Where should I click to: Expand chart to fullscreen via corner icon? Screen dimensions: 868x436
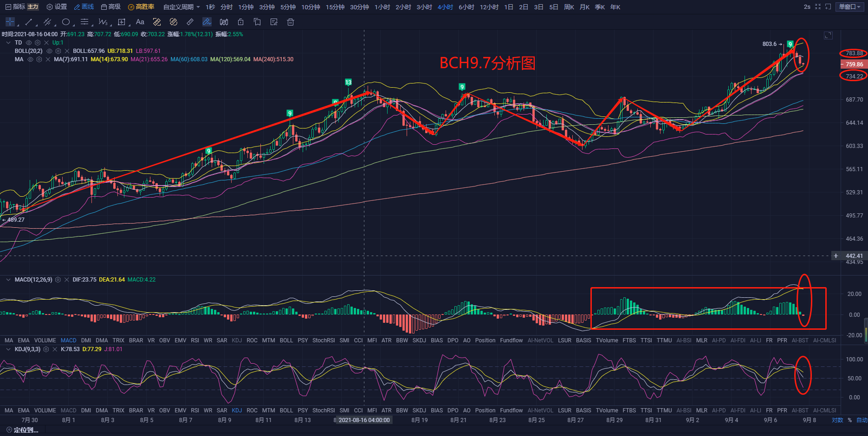point(828,35)
